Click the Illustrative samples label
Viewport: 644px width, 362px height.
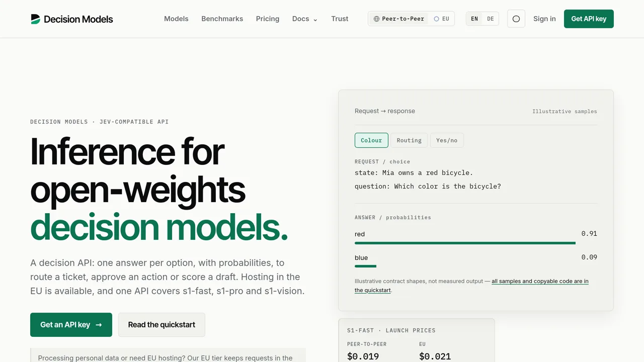click(x=565, y=111)
